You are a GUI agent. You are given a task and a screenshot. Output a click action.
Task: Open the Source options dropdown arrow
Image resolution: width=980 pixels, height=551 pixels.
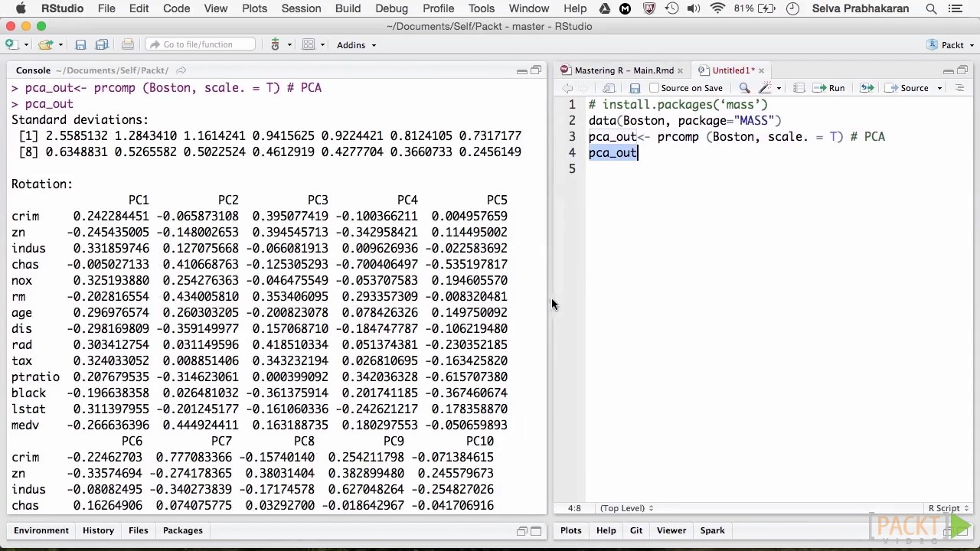(x=939, y=88)
